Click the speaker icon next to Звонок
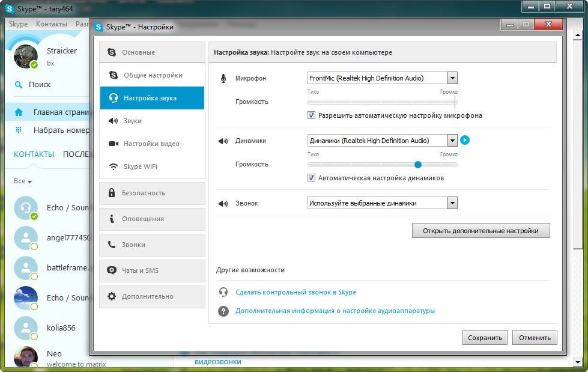The image size is (588, 372). click(x=223, y=204)
